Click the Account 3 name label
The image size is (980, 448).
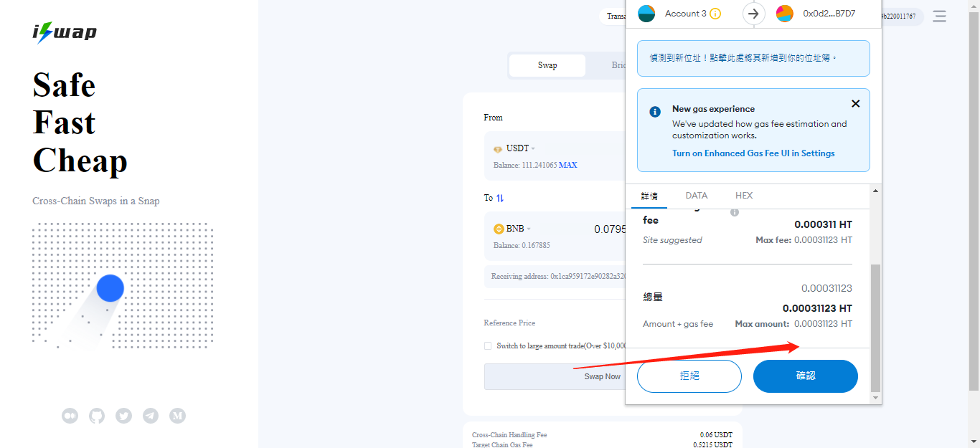(x=686, y=14)
